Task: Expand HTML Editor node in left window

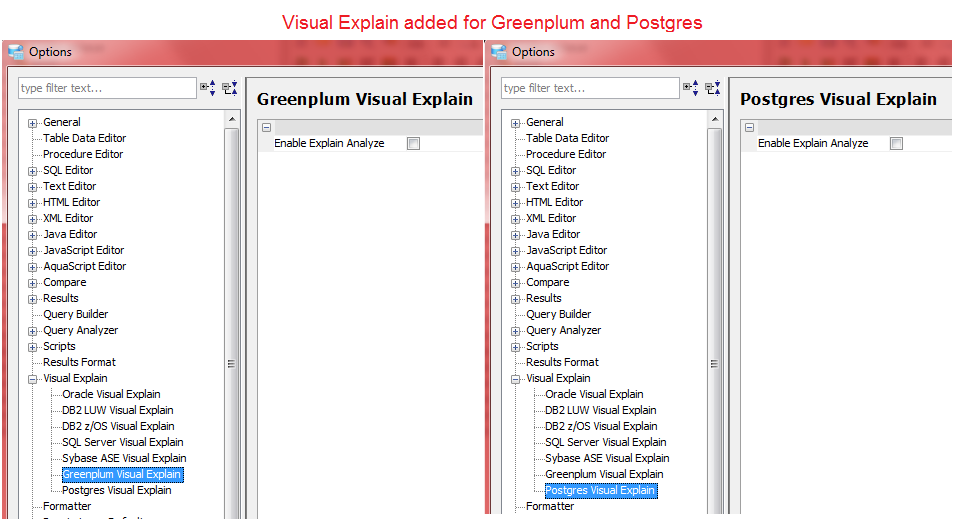Action: click(32, 203)
